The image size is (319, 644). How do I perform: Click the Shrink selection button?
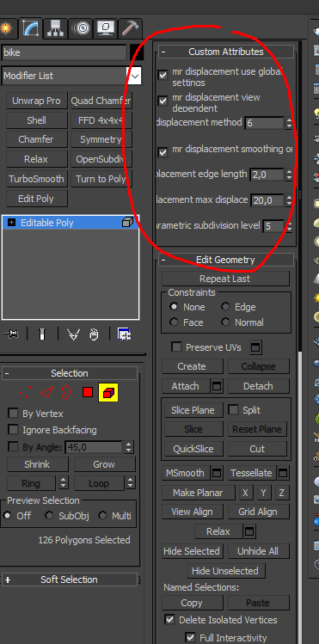pyautogui.click(x=37, y=464)
